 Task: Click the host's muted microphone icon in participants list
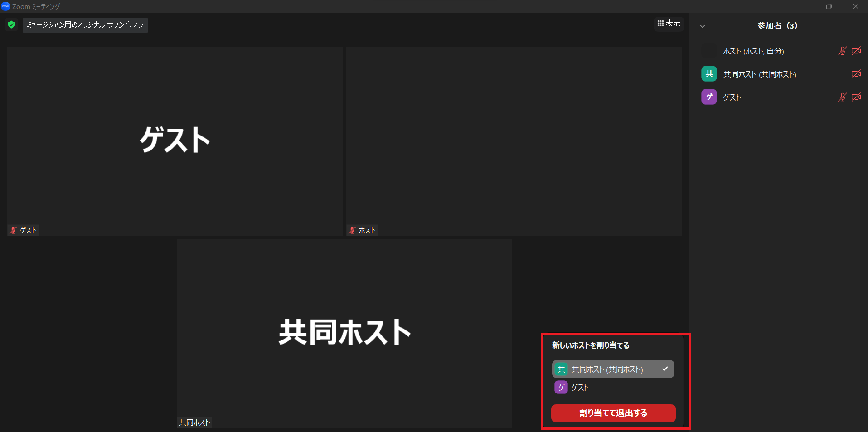842,51
